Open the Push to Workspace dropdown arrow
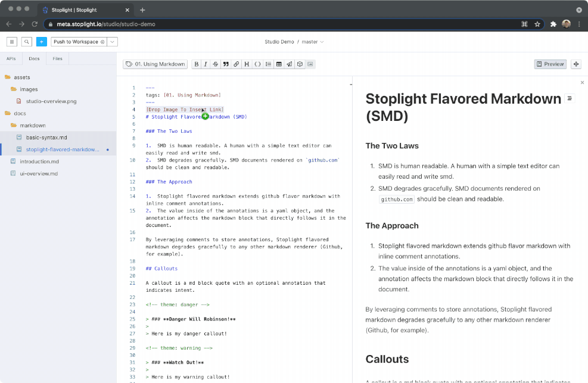 (x=111, y=42)
